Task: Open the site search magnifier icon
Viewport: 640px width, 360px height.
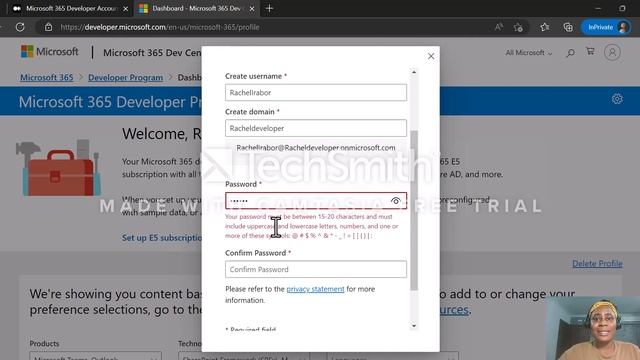Action: 570,53
